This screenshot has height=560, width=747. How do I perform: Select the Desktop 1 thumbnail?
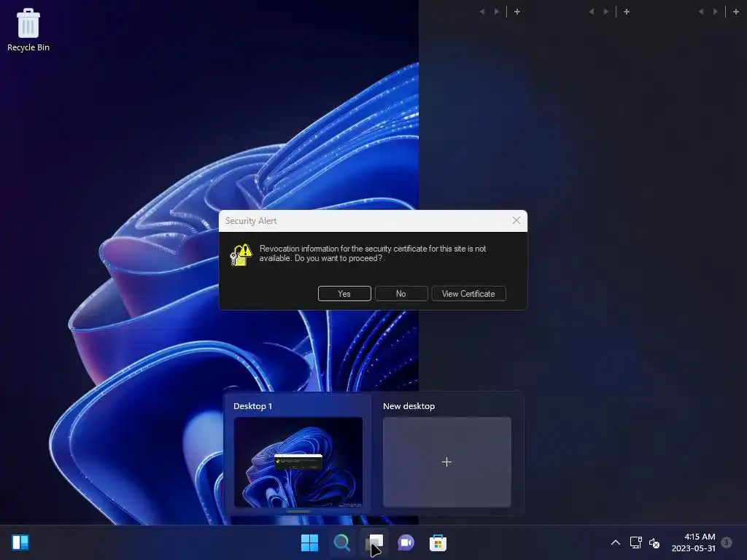298,462
